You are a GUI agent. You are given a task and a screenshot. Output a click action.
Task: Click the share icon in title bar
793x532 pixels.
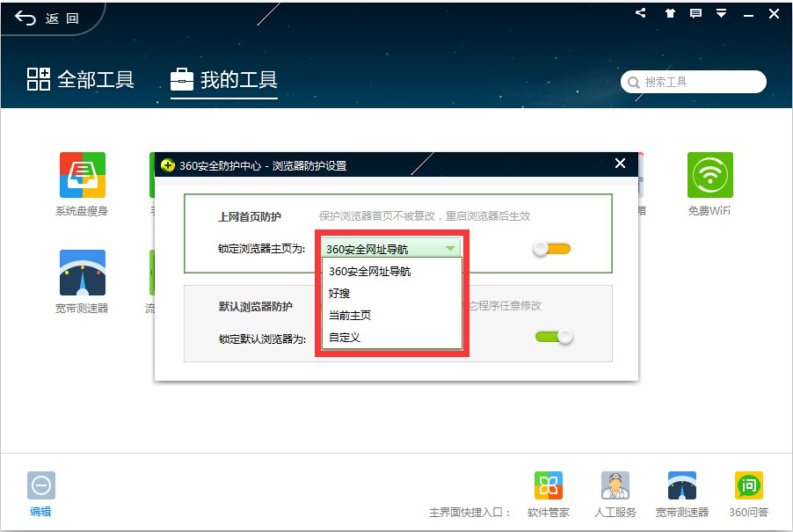[641, 13]
